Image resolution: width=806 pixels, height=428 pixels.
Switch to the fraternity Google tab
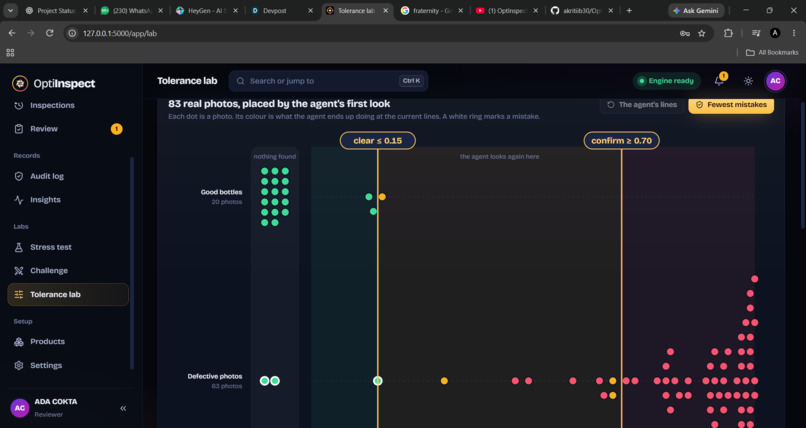pyautogui.click(x=431, y=10)
